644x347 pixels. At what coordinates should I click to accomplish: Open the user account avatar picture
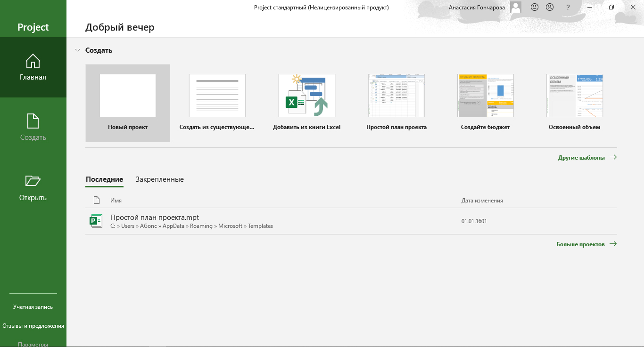tap(516, 7)
